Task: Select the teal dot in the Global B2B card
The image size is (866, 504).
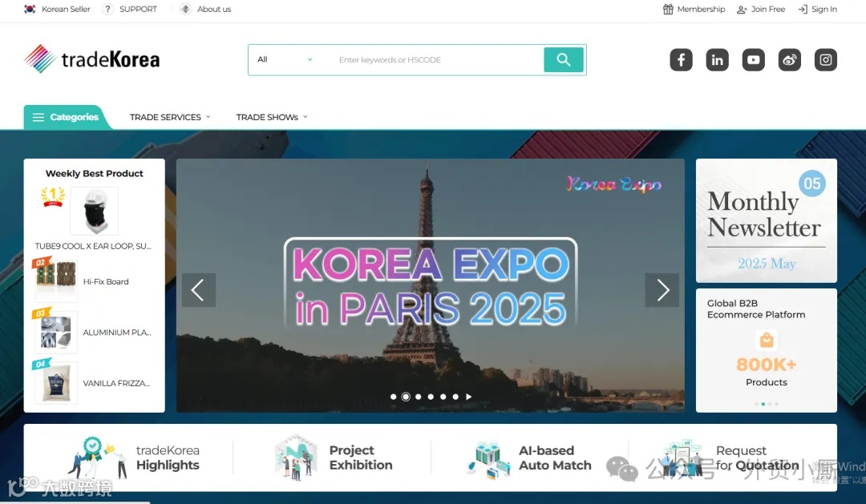Action: point(763,404)
